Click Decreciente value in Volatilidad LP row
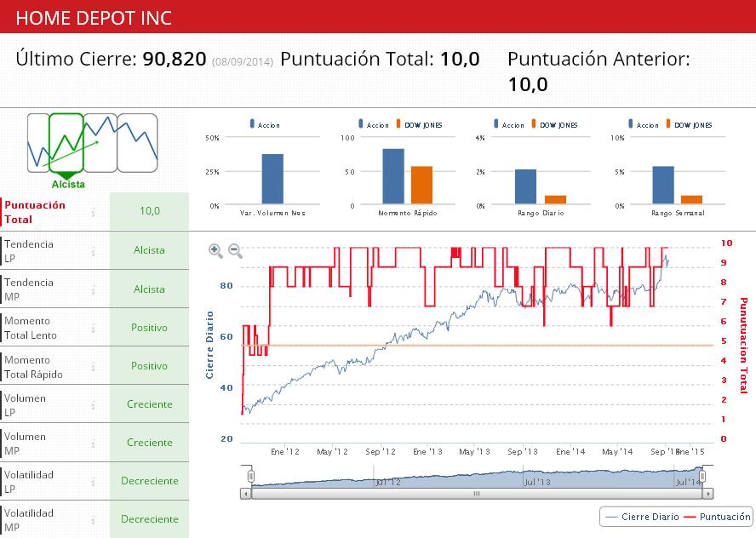The image size is (756, 538). point(150,481)
